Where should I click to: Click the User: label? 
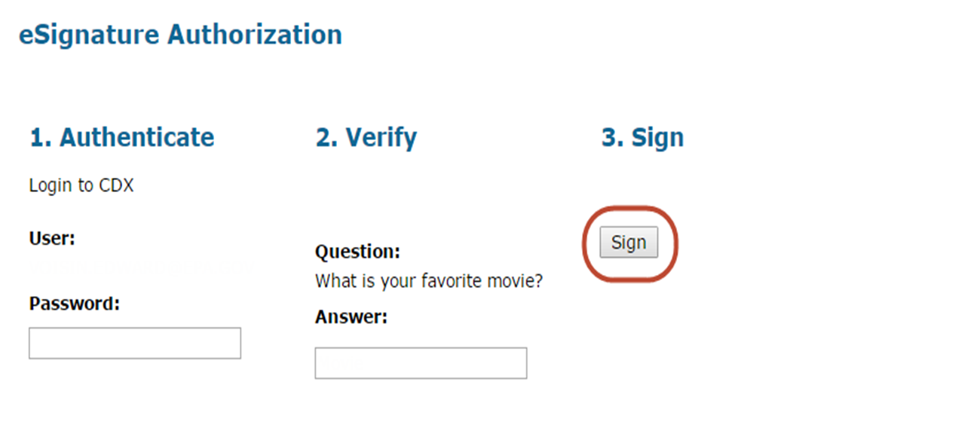52,239
